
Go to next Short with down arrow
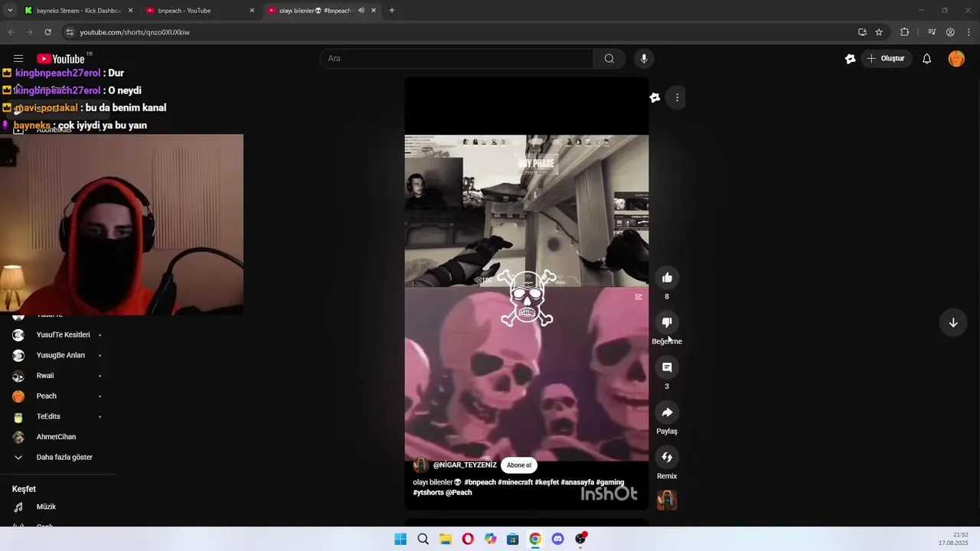pos(953,323)
